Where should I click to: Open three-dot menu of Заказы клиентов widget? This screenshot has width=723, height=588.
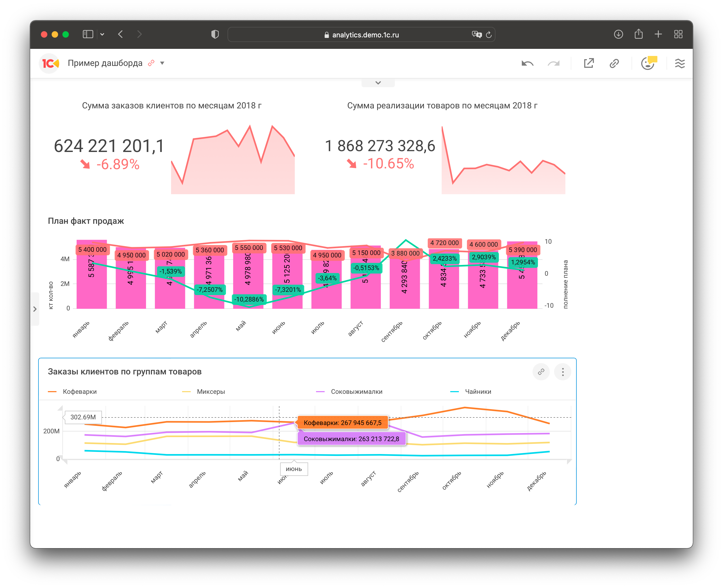pos(562,372)
